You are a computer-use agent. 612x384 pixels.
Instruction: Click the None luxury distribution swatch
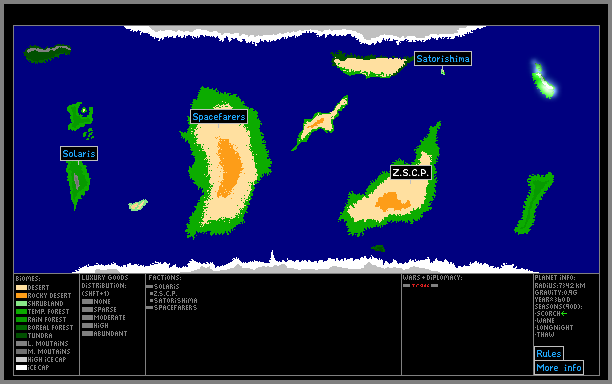click(87, 302)
